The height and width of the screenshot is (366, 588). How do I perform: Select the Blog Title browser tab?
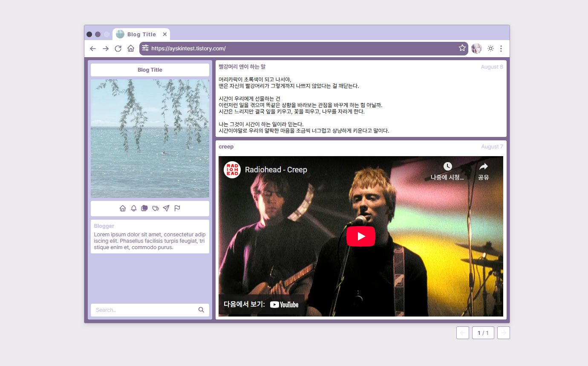[141, 34]
